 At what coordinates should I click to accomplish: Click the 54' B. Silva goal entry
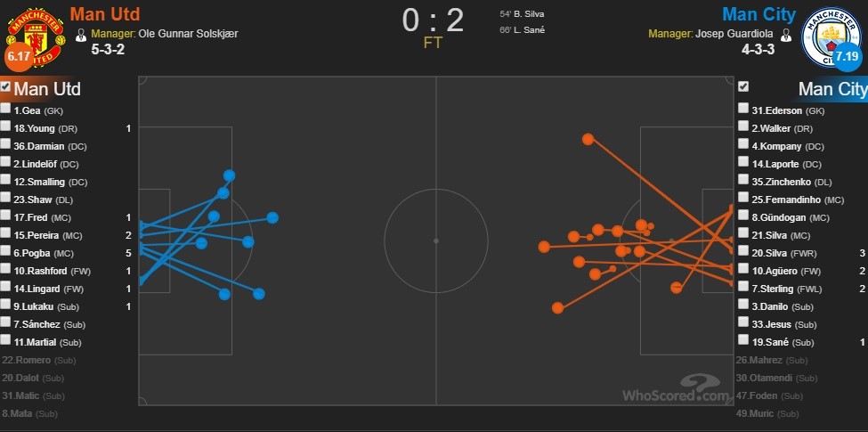click(x=525, y=13)
